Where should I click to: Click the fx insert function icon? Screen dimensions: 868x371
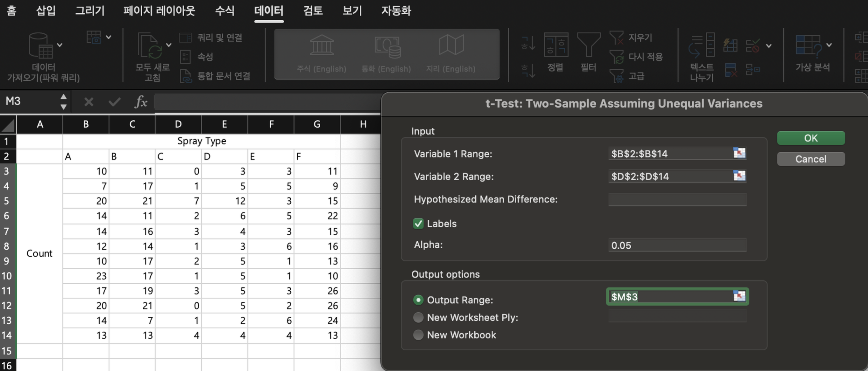pos(141,101)
